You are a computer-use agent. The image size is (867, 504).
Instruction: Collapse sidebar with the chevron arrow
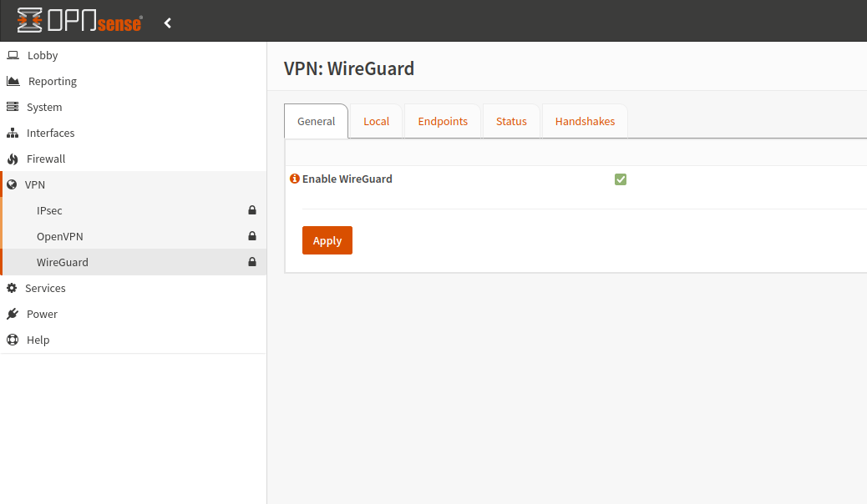[168, 23]
